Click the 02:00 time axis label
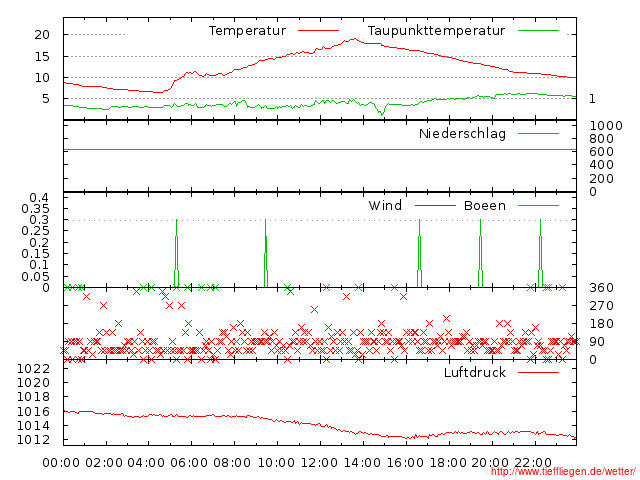The image size is (640, 480). (x=104, y=463)
